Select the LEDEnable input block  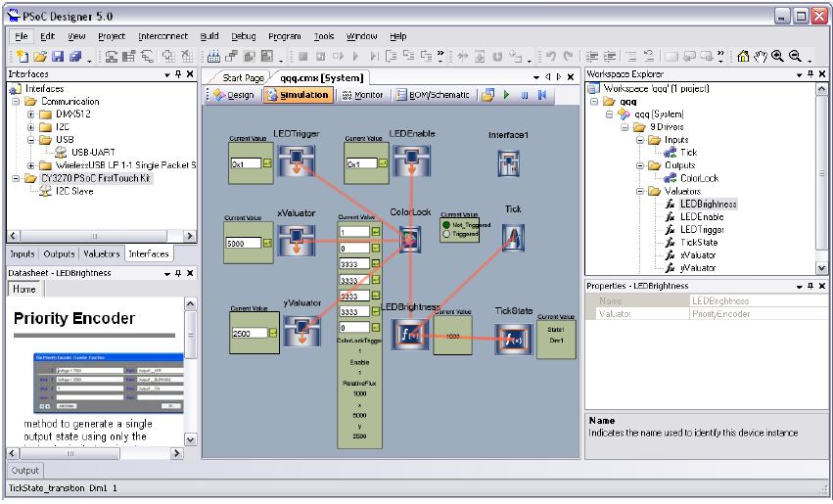pyautogui.click(x=412, y=161)
